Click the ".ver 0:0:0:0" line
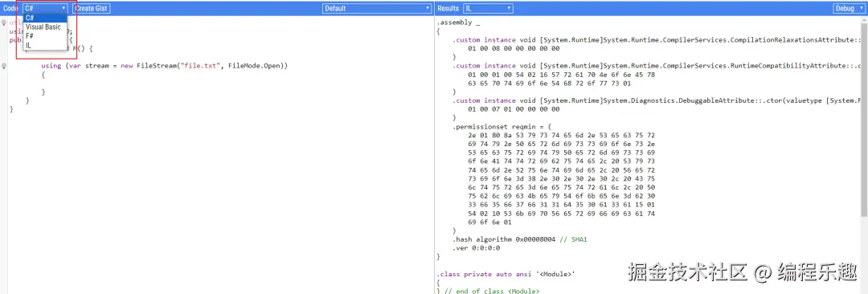The height and width of the screenshot is (294, 868). click(x=476, y=248)
